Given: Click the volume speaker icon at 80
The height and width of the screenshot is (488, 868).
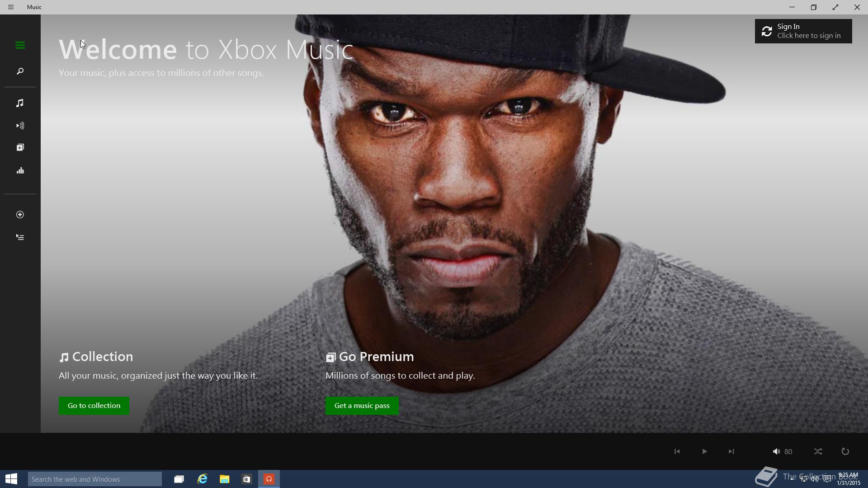Looking at the screenshot, I should (776, 451).
